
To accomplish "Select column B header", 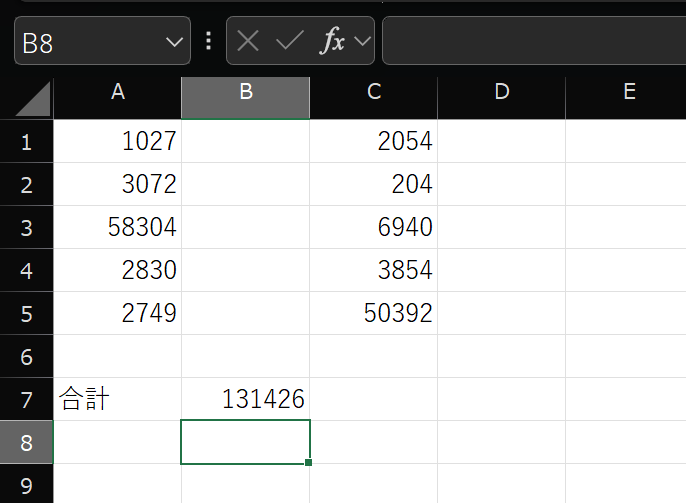I will tap(245, 92).
